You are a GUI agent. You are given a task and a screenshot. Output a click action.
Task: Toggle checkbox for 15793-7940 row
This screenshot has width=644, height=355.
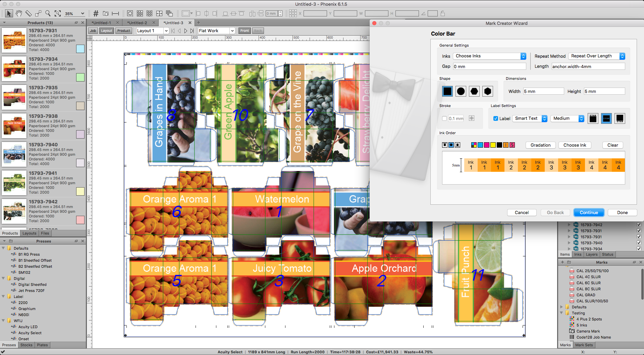(639, 243)
